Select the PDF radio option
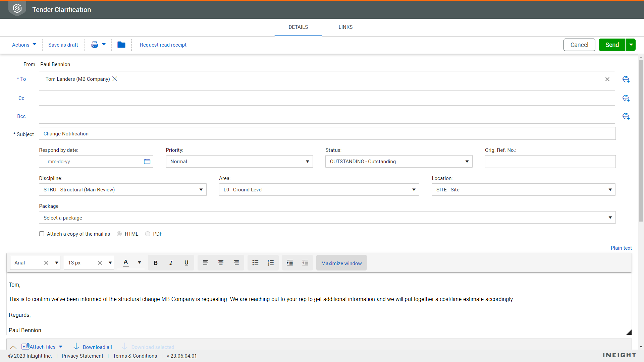This screenshot has width=644, height=362. pos(148,234)
